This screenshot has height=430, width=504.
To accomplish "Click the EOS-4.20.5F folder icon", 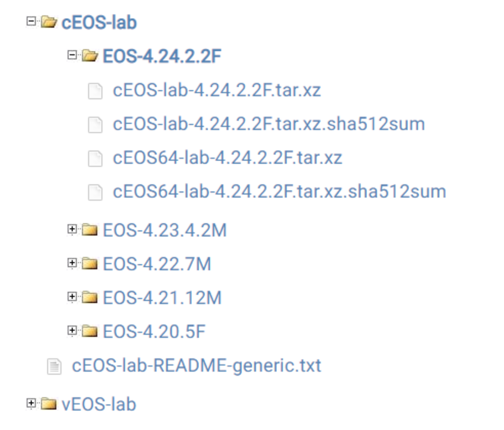I will tap(90, 331).
